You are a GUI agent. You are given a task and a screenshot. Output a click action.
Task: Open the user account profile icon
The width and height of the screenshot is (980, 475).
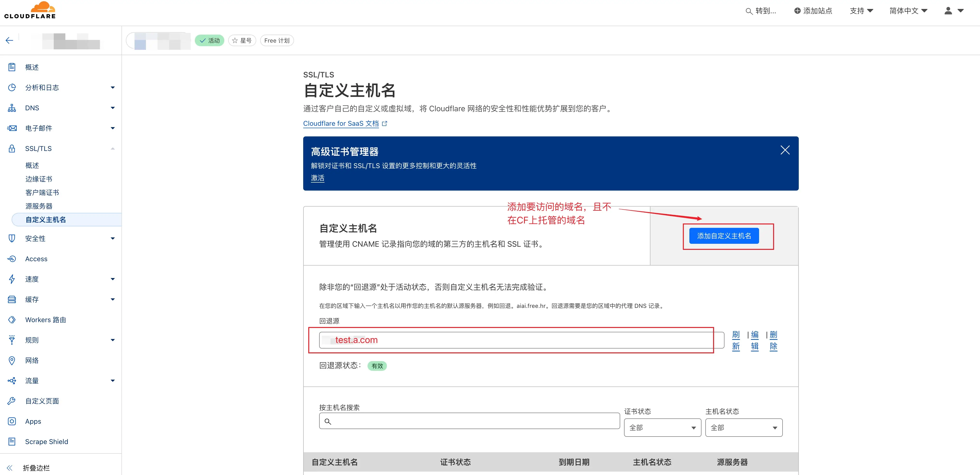948,11
